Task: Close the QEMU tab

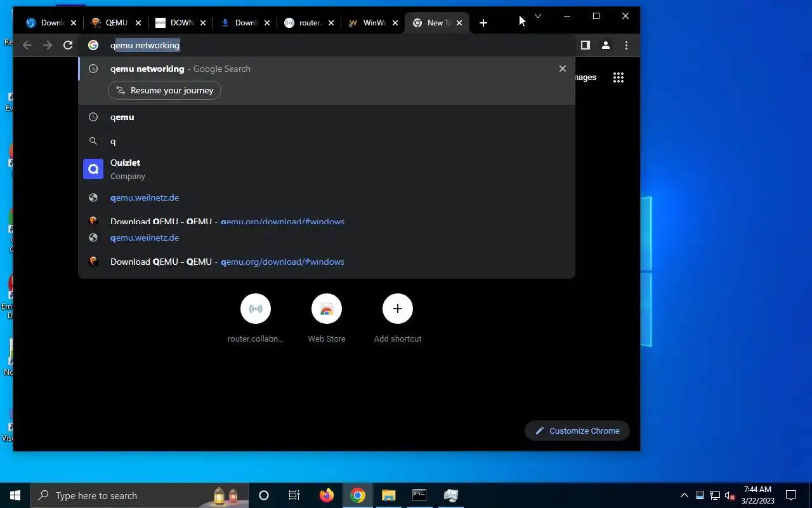Action: [138, 23]
